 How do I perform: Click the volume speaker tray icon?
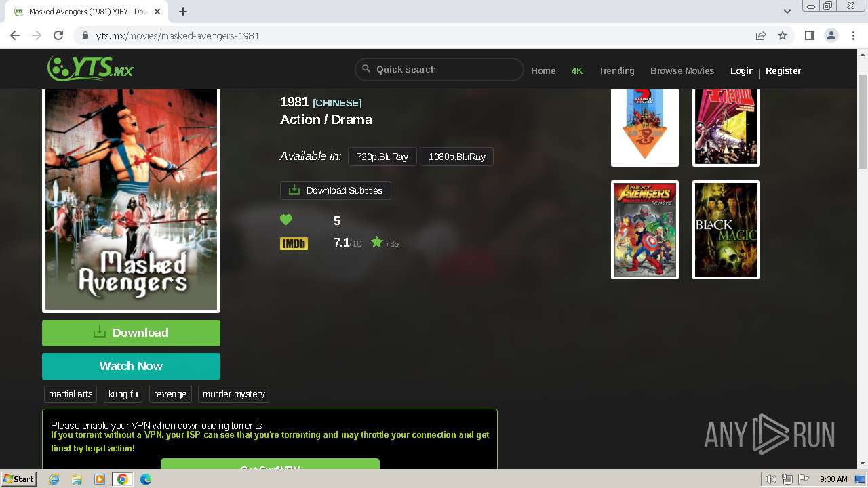pyautogui.click(x=771, y=479)
